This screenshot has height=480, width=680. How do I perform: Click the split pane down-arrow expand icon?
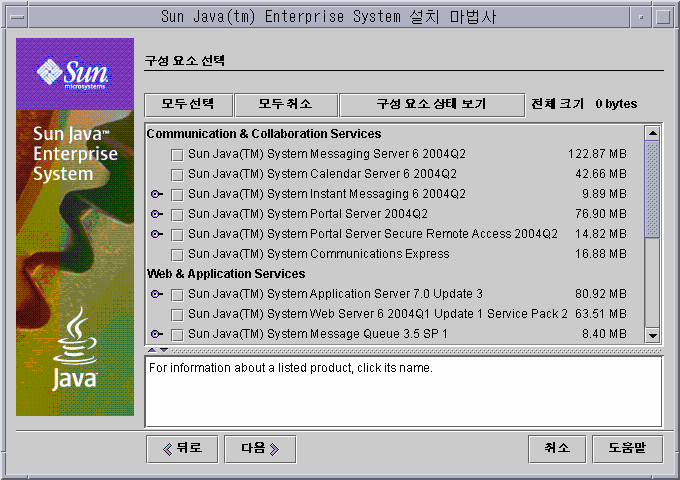click(x=163, y=350)
